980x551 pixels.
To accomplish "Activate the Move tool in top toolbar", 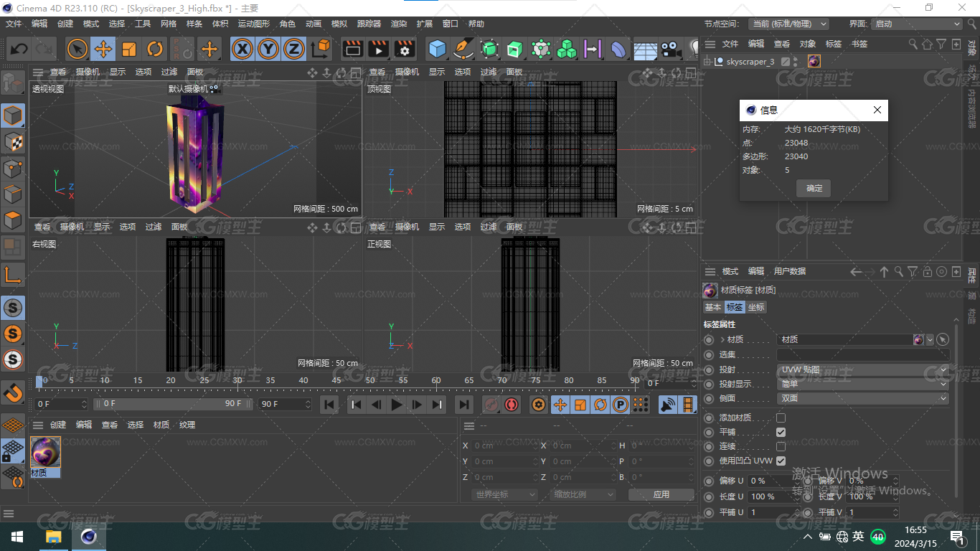I will point(103,49).
